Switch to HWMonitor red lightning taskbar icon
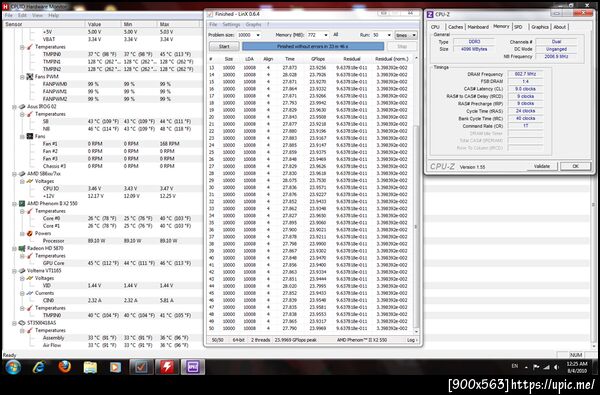Image resolution: width=600 pixels, height=395 pixels. [167, 367]
